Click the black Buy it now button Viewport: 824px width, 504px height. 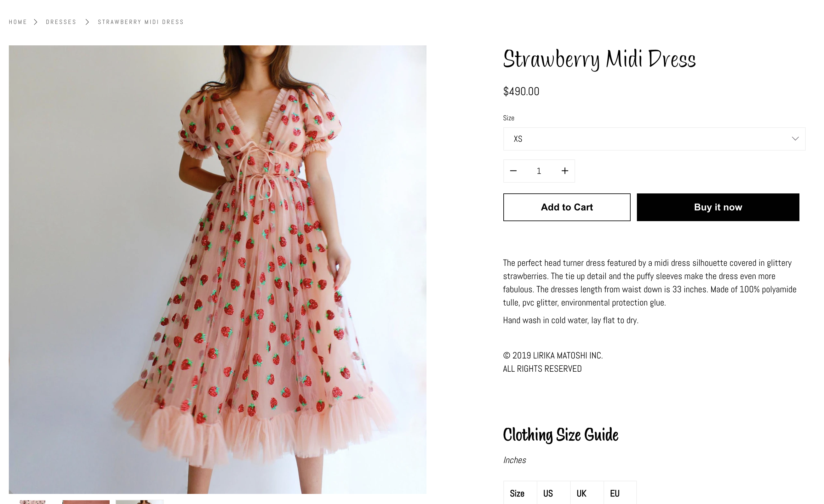(x=718, y=207)
